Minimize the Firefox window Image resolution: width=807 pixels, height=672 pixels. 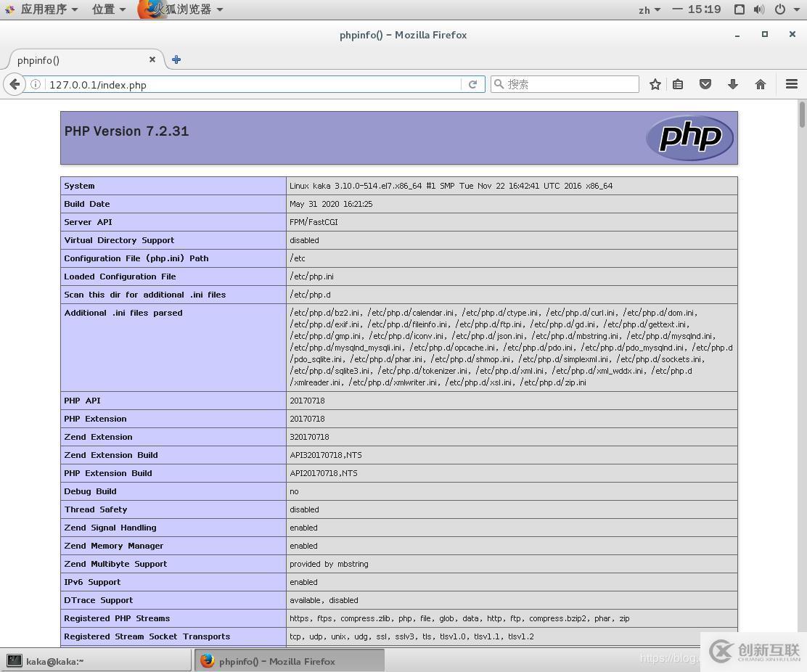point(737,35)
